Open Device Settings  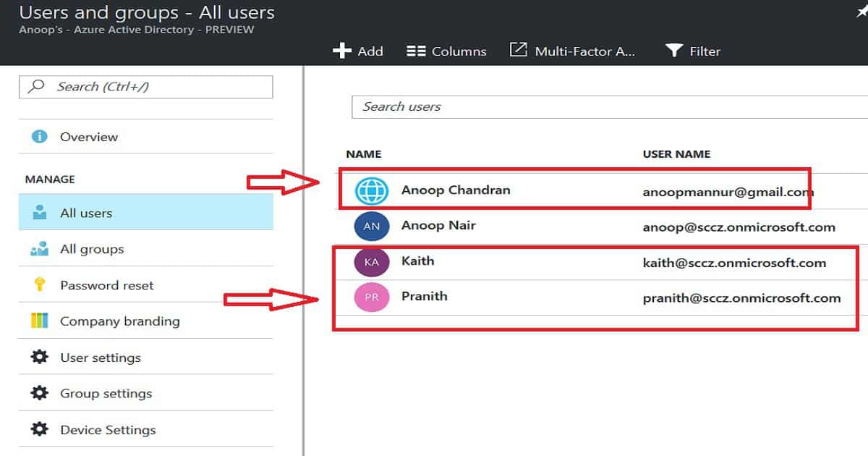click(146, 429)
